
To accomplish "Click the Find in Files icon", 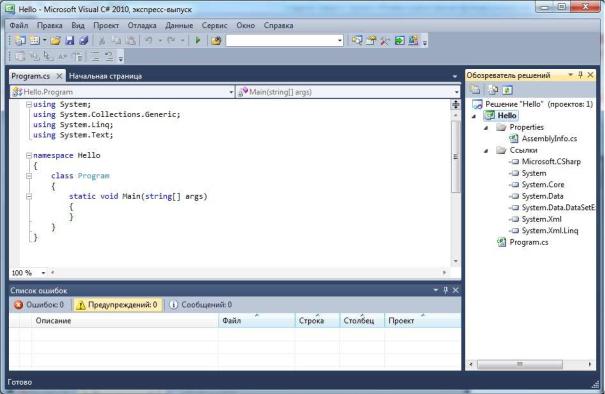I will [x=216, y=40].
